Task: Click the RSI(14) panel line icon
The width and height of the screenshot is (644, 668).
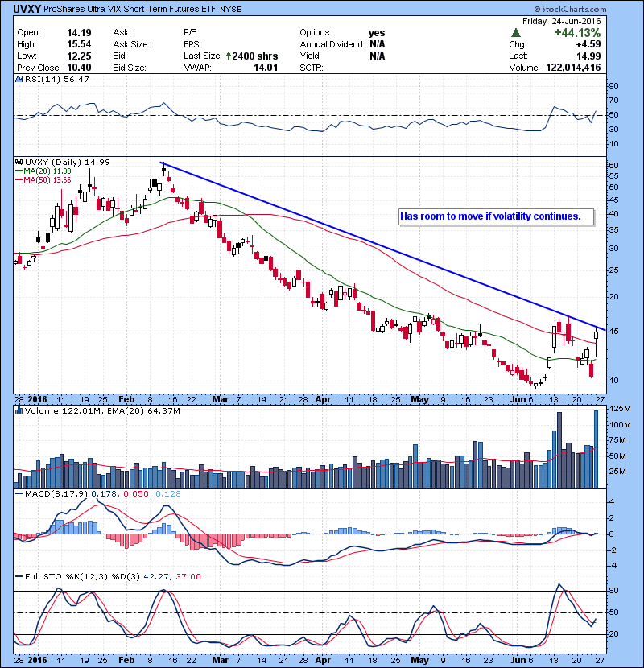Action: [x=19, y=79]
